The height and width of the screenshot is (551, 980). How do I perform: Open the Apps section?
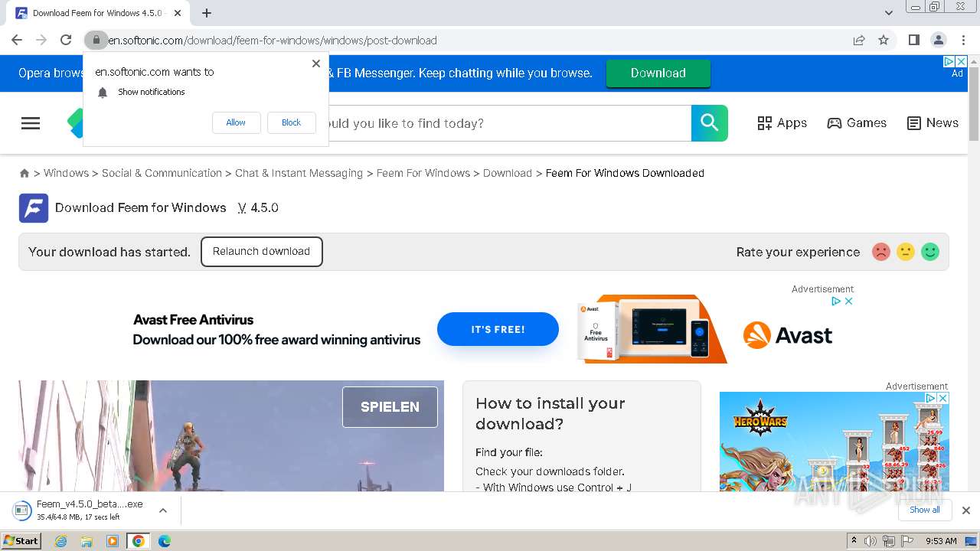tap(782, 123)
